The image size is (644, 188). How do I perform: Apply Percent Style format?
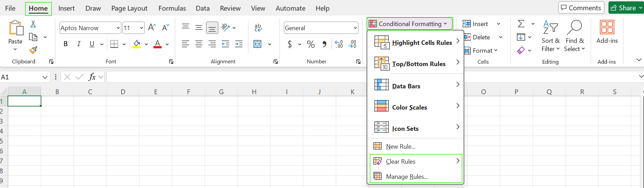pos(311,44)
